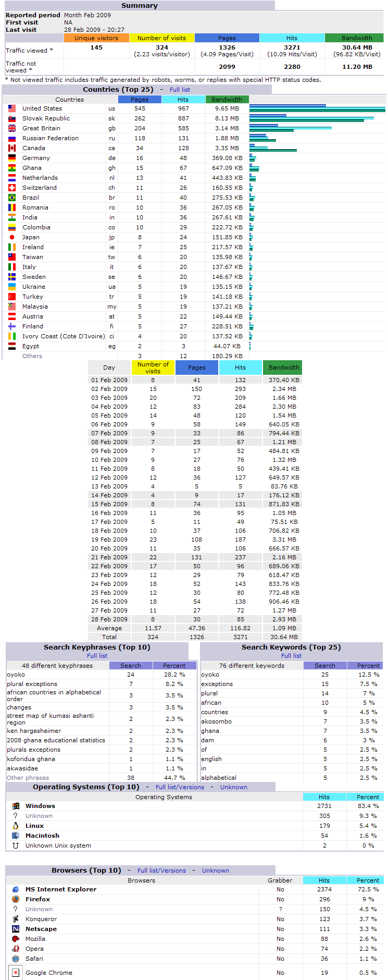The width and height of the screenshot is (388, 980).
Task: Select the 'akosombo' keyword
Action: coord(217,721)
